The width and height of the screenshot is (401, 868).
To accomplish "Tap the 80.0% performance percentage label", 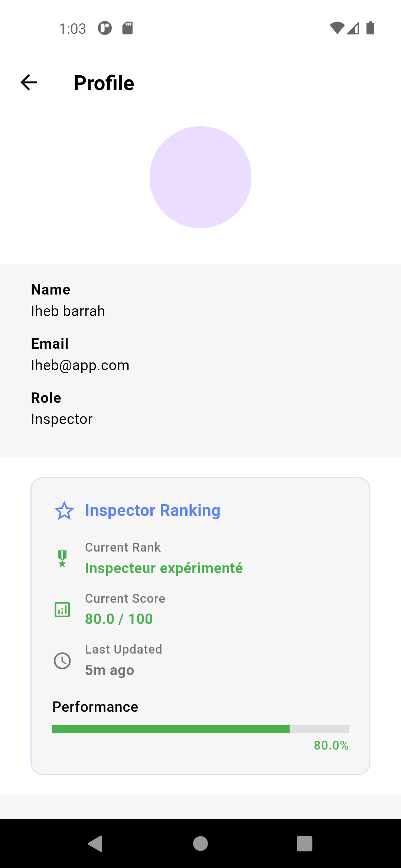I will (x=331, y=746).
